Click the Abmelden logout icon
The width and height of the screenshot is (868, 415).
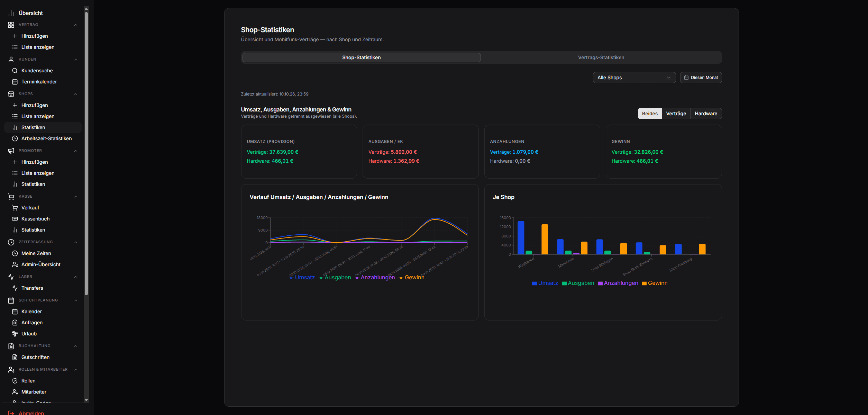11,413
